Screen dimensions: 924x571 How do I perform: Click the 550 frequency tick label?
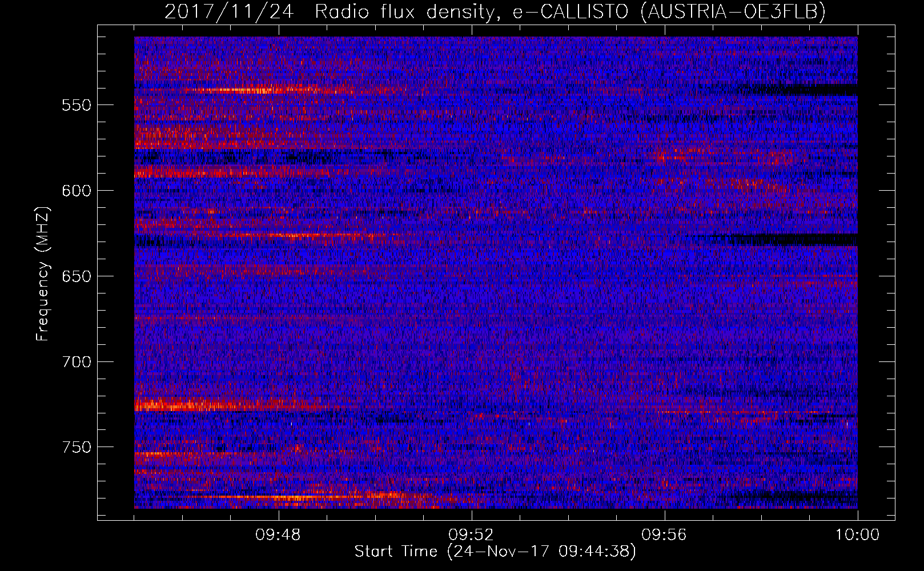pos(77,105)
